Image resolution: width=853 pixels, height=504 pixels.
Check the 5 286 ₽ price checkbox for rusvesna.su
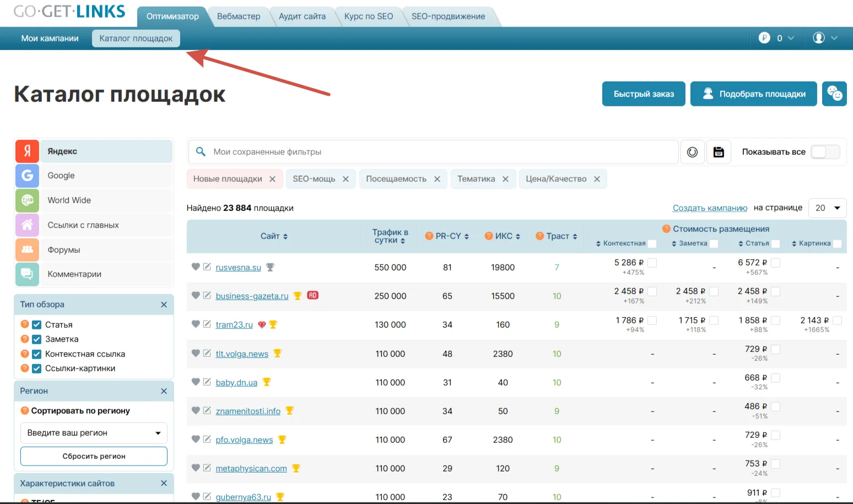pyautogui.click(x=652, y=263)
